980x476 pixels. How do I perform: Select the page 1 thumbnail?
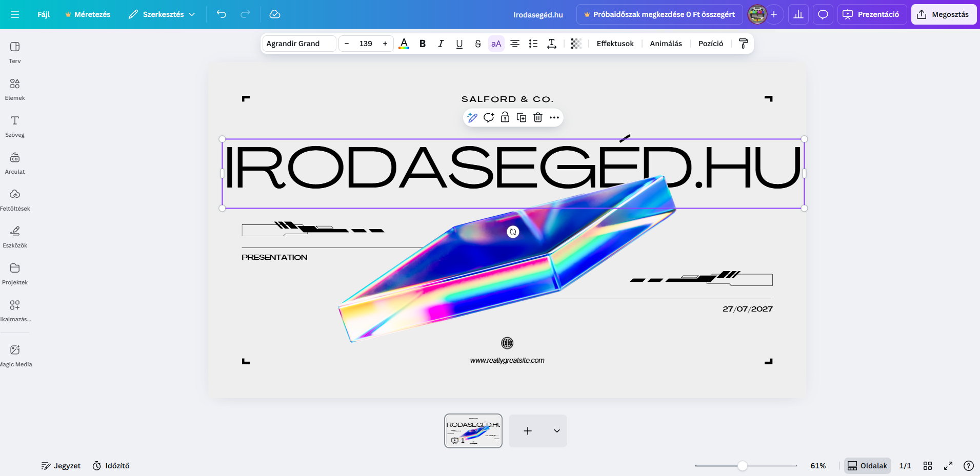[473, 430]
